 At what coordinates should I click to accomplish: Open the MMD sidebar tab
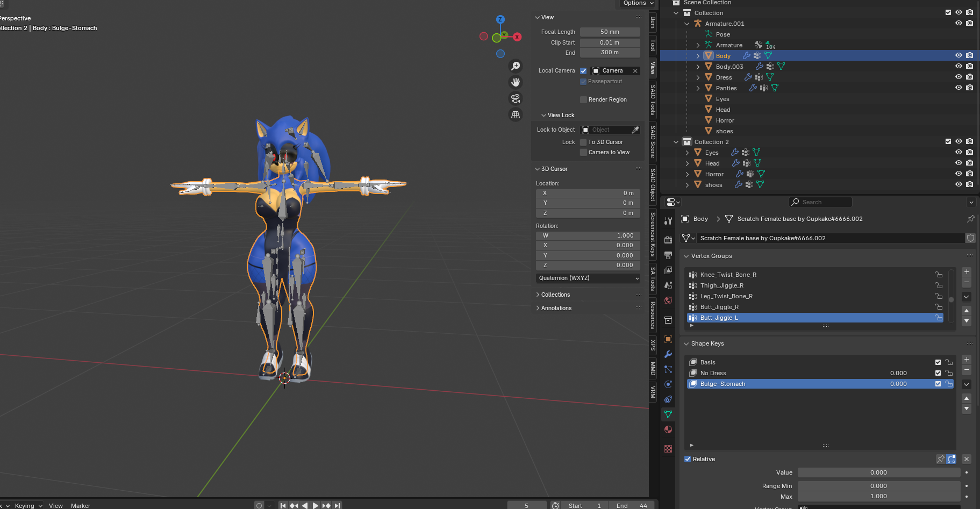tap(653, 368)
